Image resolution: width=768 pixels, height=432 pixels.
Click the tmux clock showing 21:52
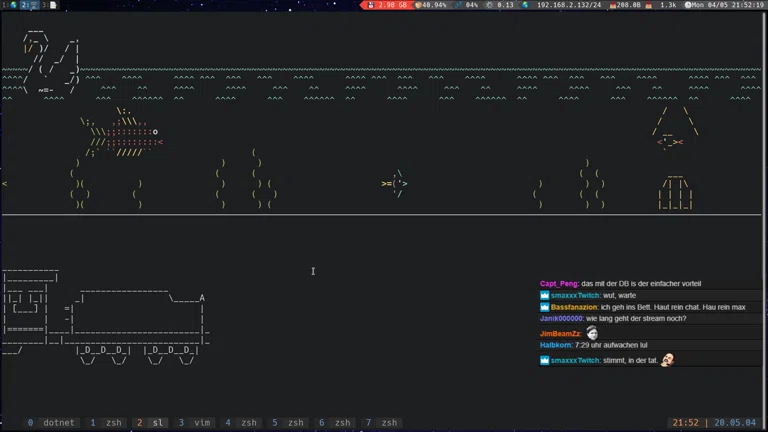click(x=686, y=423)
